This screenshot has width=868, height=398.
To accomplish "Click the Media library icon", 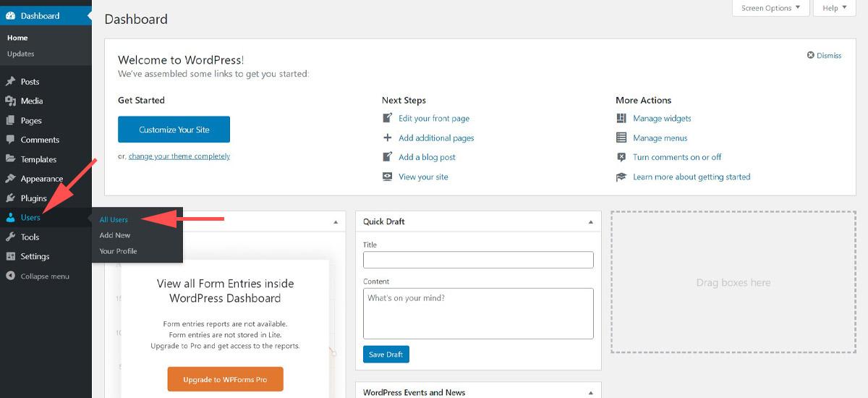I will click(10, 101).
